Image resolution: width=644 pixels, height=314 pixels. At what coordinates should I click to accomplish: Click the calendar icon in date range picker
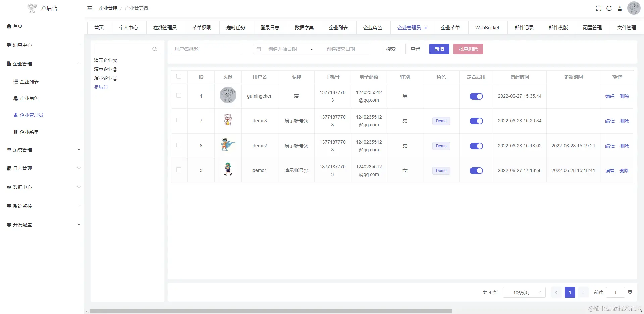point(259,49)
